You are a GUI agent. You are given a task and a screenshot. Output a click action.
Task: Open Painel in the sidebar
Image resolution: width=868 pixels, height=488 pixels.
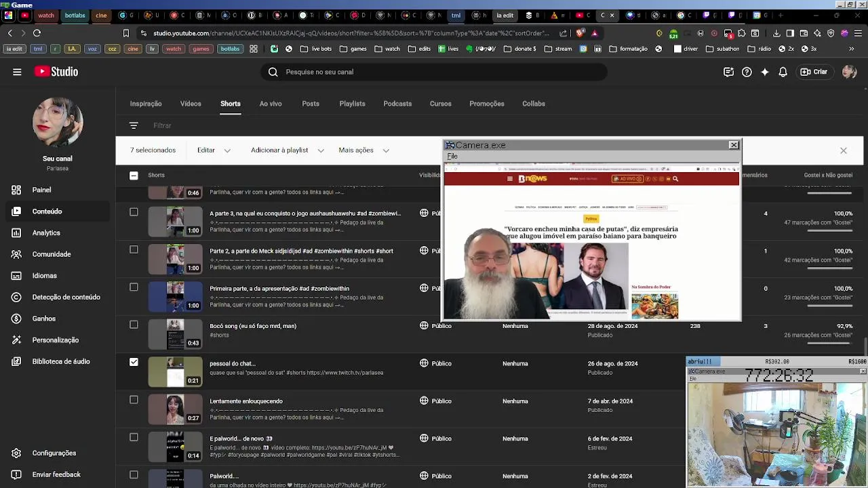(x=58, y=190)
